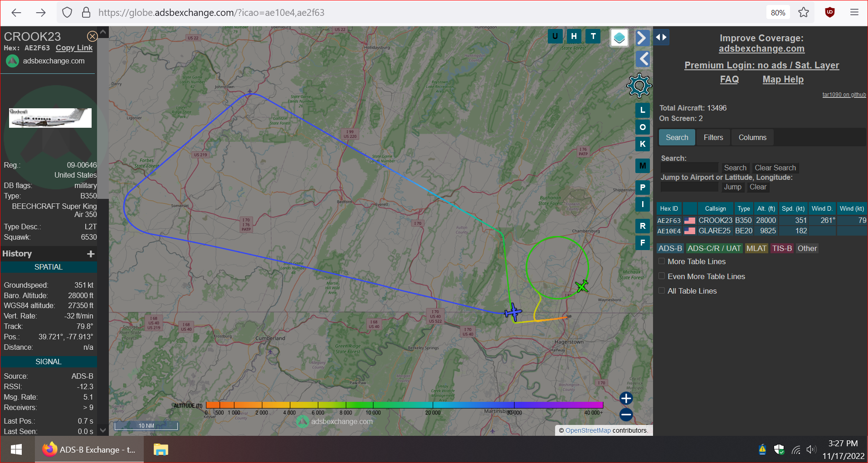The height and width of the screenshot is (463, 868).
Task: Focus the Jump to Airport input field
Action: click(x=689, y=187)
